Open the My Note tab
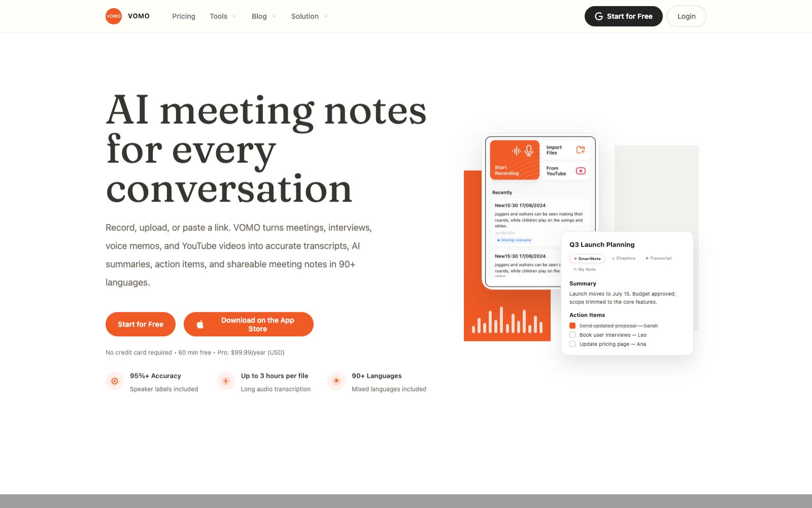Image resolution: width=812 pixels, height=508 pixels. (x=585, y=270)
